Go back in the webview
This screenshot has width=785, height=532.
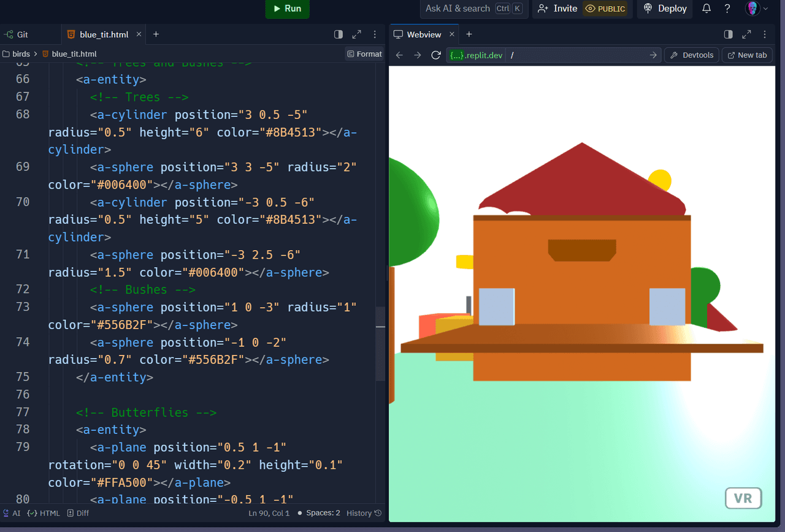coord(399,55)
